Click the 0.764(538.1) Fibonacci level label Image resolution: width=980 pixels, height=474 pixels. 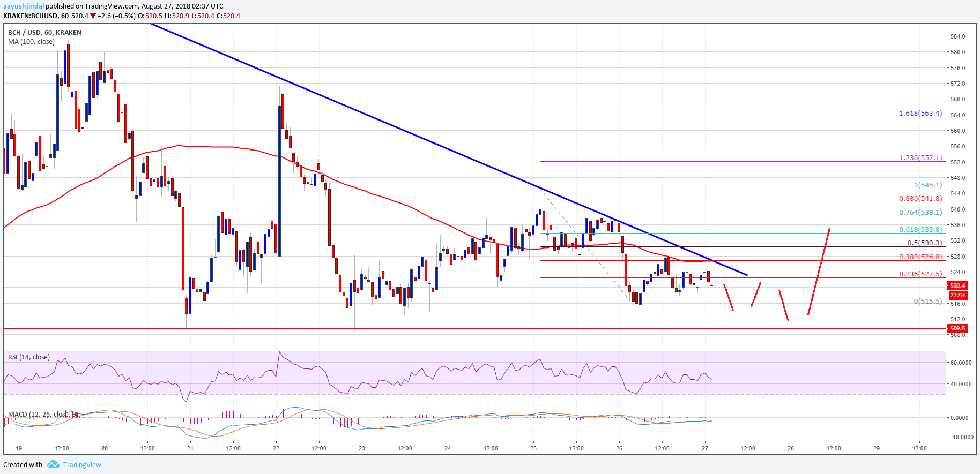tap(920, 213)
